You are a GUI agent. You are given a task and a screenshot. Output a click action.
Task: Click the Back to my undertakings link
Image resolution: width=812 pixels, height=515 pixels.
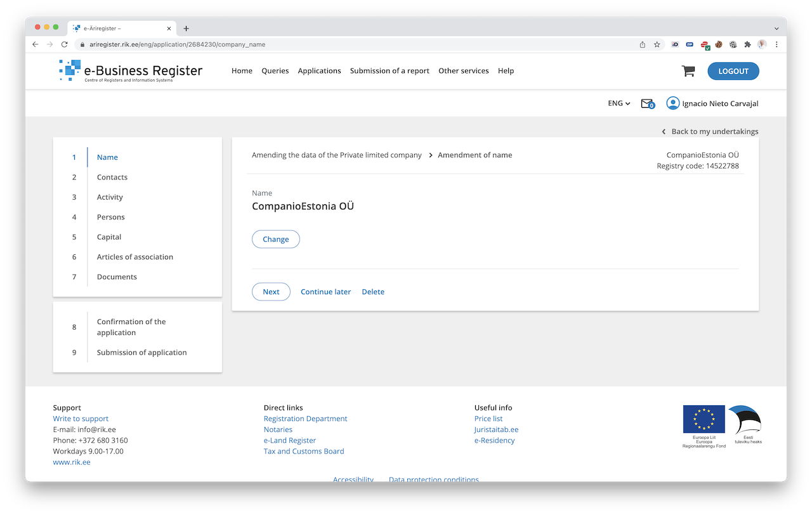[714, 131]
